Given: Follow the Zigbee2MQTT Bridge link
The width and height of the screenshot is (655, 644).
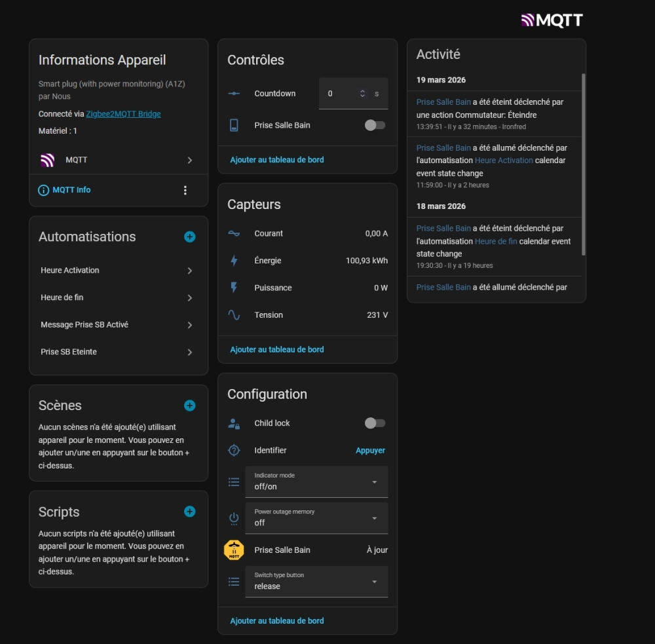Looking at the screenshot, I should (x=123, y=114).
